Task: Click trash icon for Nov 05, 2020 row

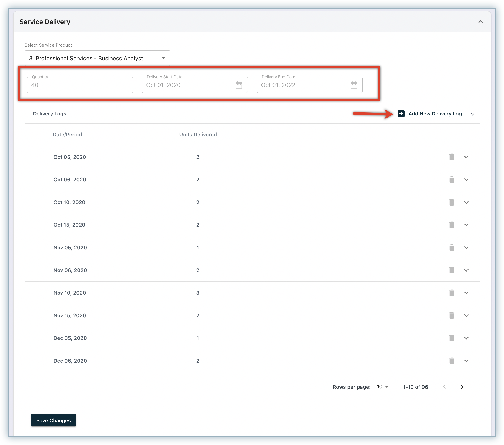Action: click(451, 247)
